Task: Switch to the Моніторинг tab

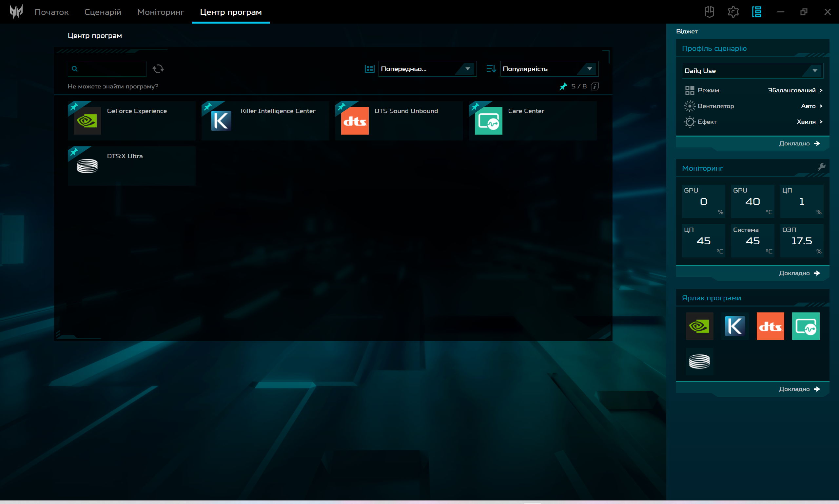Action: point(160,12)
